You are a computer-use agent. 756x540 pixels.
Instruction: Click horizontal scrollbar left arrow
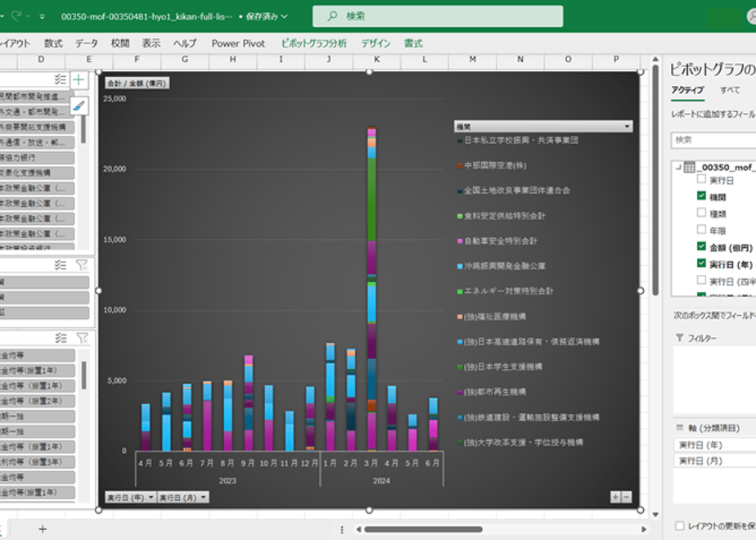[x=358, y=529]
